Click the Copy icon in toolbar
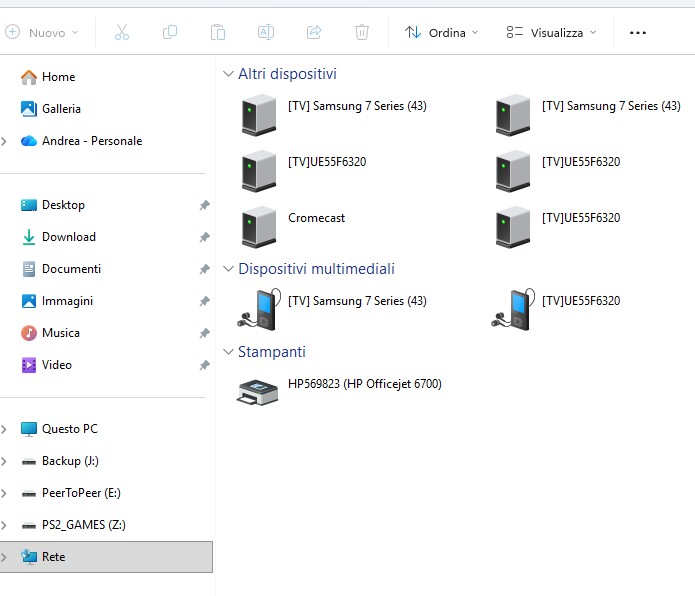 click(170, 32)
